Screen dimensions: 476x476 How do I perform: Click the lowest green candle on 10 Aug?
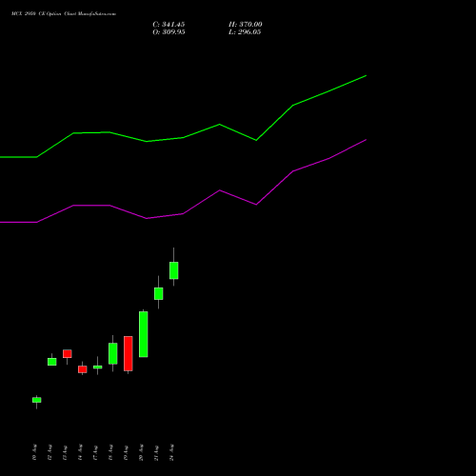click(37, 400)
